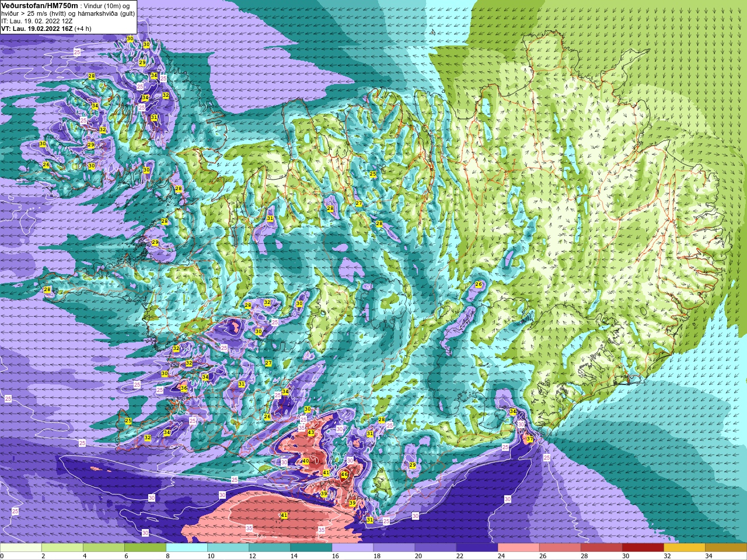Image resolution: width=747 pixels, height=560 pixels.
Task: Choose the 16–18 m/s light lavender legend swatch
Action: click(x=352, y=548)
